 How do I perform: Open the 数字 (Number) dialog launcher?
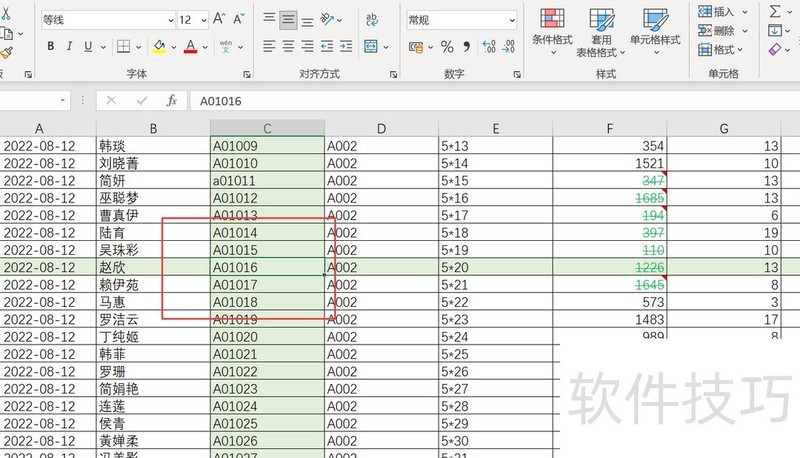pyautogui.click(x=517, y=74)
